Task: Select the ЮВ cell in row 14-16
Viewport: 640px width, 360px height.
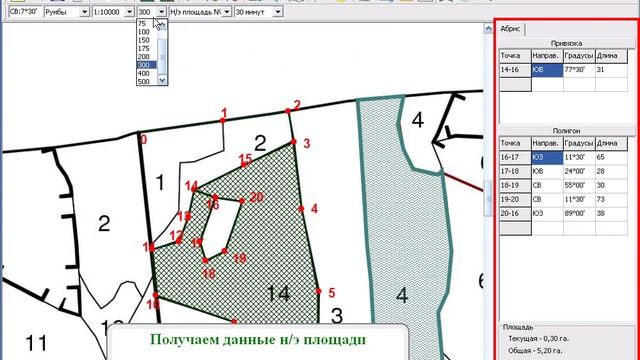Action: click(547, 70)
